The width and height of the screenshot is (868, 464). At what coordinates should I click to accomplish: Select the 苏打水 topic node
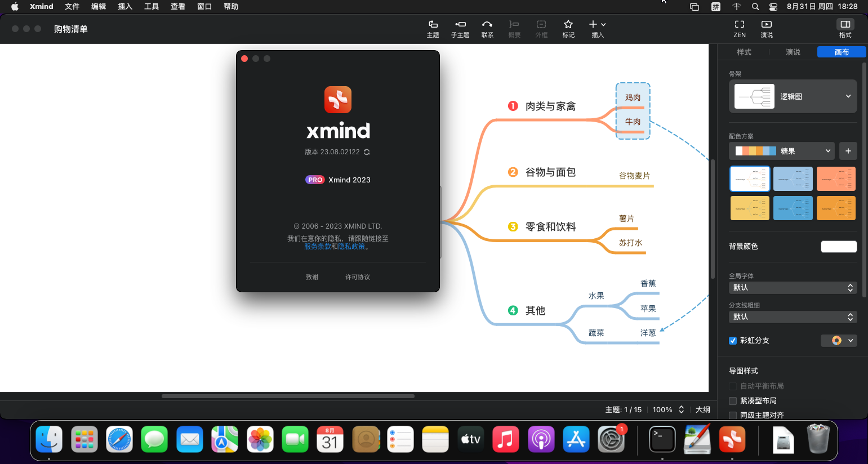631,243
